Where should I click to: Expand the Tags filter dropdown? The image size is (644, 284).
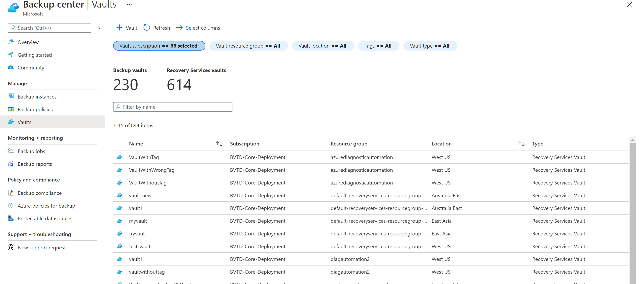pos(378,46)
